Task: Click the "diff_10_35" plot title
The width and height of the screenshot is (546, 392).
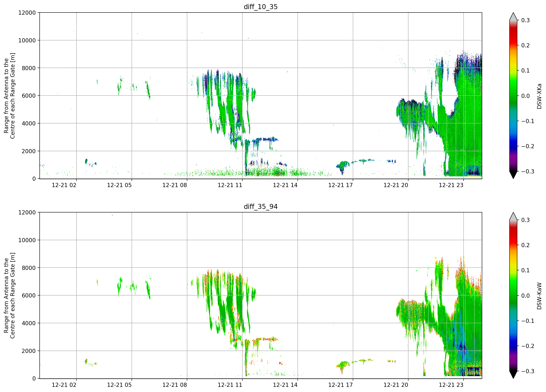Action: 260,7
